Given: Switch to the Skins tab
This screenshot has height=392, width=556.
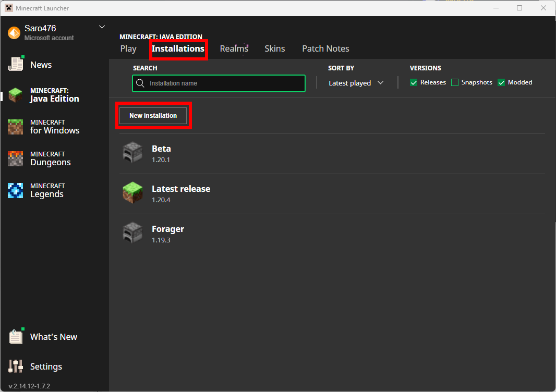Looking at the screenshot, I should [275, 48].
